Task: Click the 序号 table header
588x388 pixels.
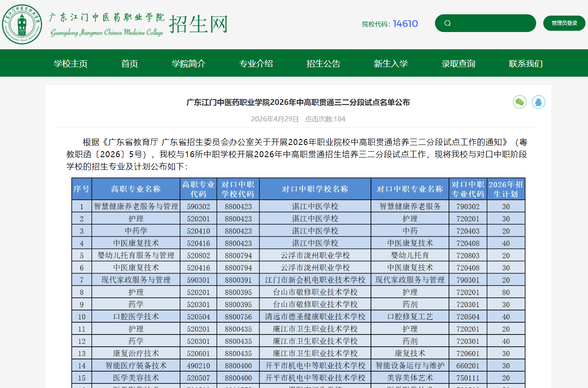Action: 82,189
